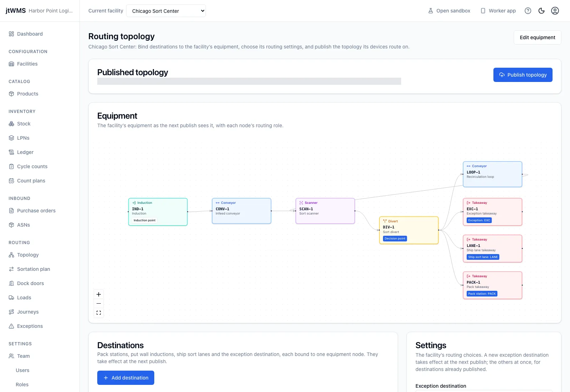Click the Dashboard sidebar icon
570x392 pixels.
(x=11, y=34)
